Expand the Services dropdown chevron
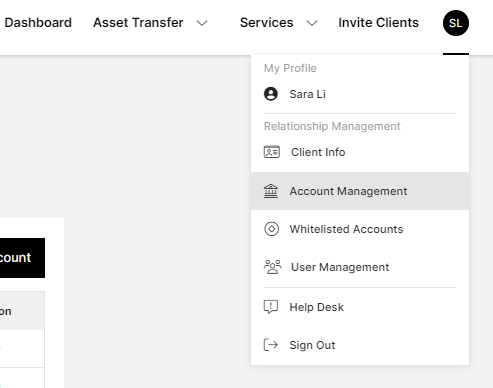 [312, 23]
